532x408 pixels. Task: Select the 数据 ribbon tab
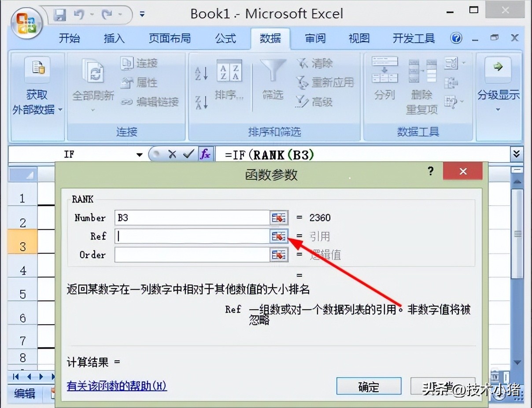[270, 39]
